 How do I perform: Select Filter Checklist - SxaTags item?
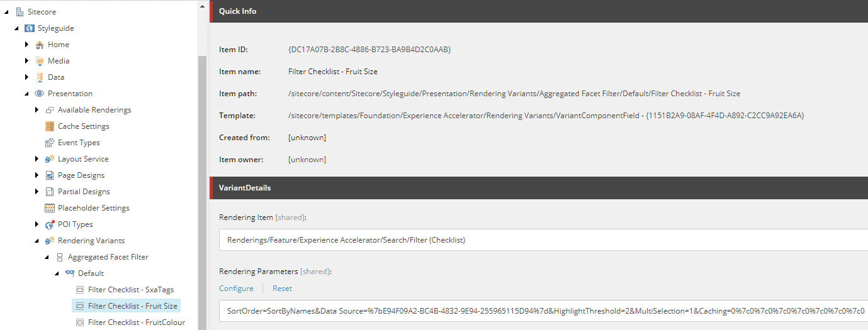click(130, 290)
